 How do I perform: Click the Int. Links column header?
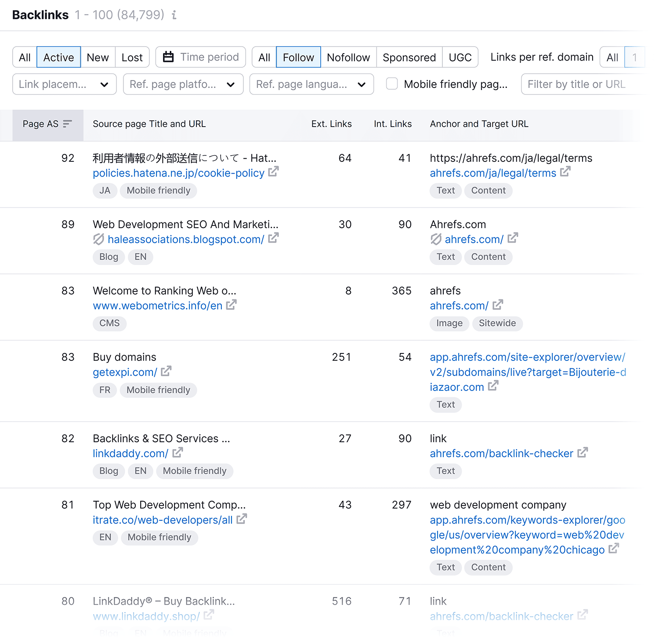click(393, 124)
